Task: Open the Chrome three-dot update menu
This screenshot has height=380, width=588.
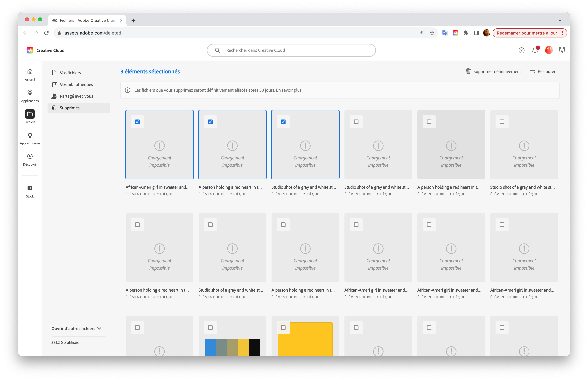Action: pyautogui.click(x=562, y=33)
